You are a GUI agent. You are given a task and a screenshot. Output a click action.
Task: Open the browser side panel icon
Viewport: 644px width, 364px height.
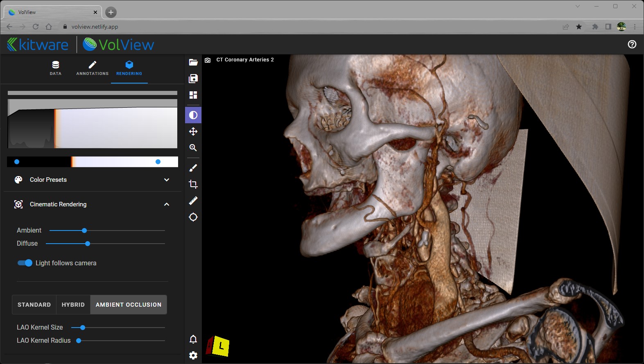tap(608, 27)
